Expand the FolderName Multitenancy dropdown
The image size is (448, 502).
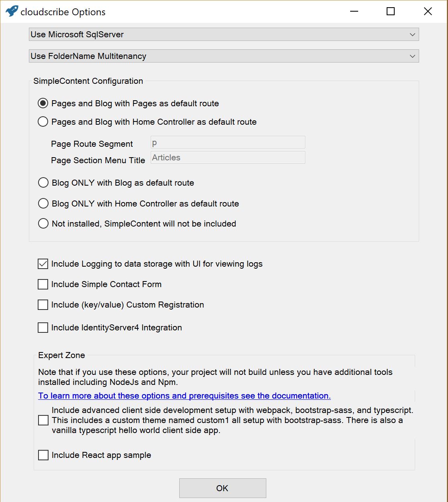coord(224,56)
